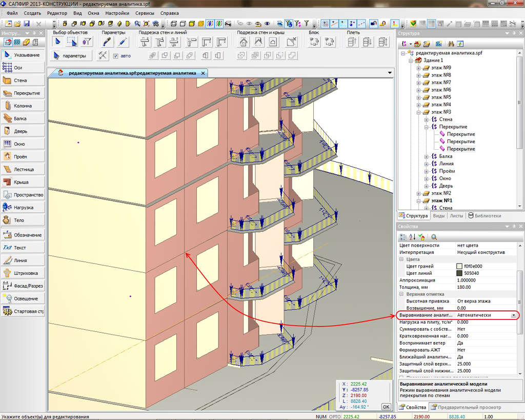
Task: Collapse the Здание 1 tree node
Action: [411, 61]
